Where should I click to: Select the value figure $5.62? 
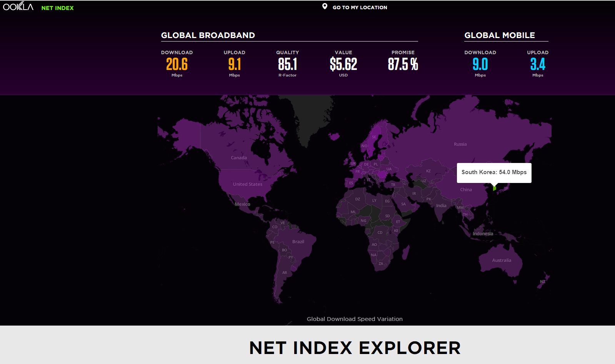[343, 64]
